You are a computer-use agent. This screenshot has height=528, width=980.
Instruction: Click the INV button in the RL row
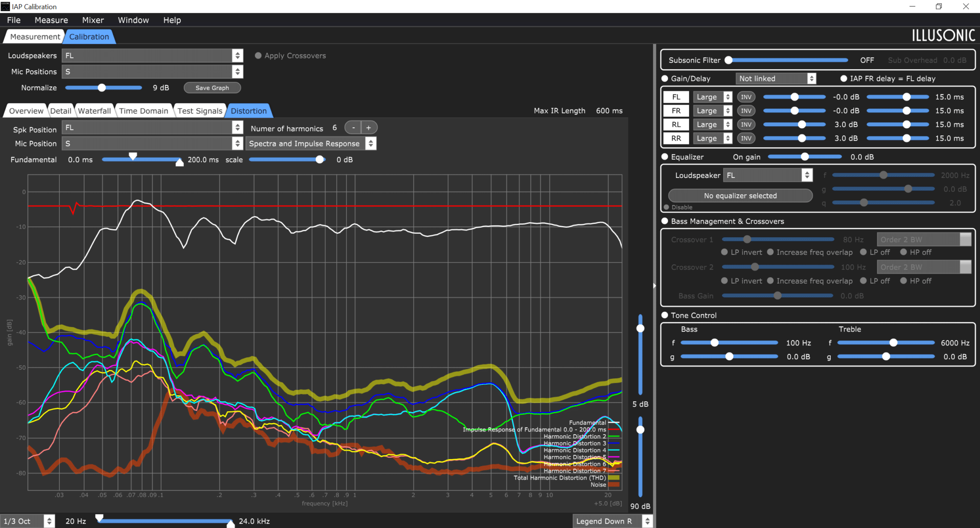746,125
